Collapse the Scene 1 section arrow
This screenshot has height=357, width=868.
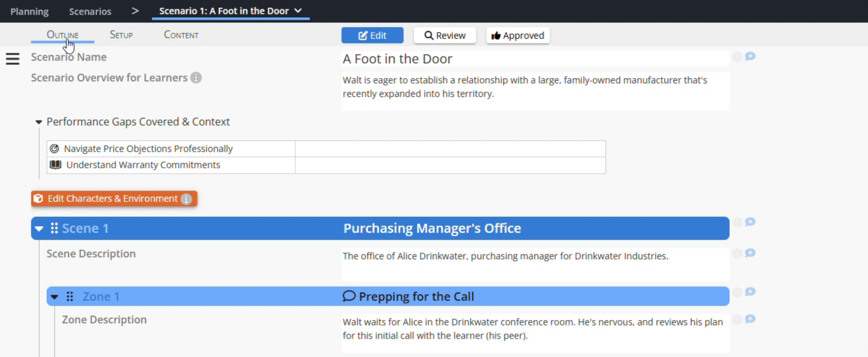(x=39, y=229)
